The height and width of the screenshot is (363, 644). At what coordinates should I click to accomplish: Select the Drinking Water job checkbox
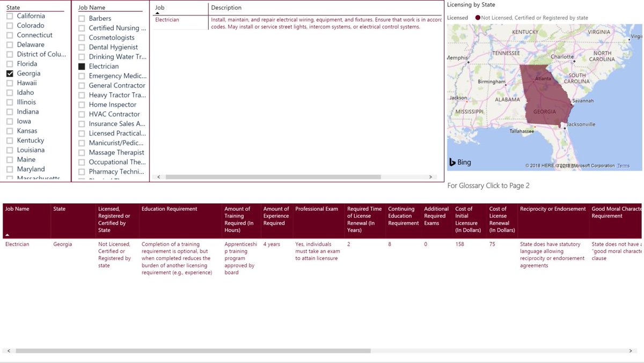82,57
